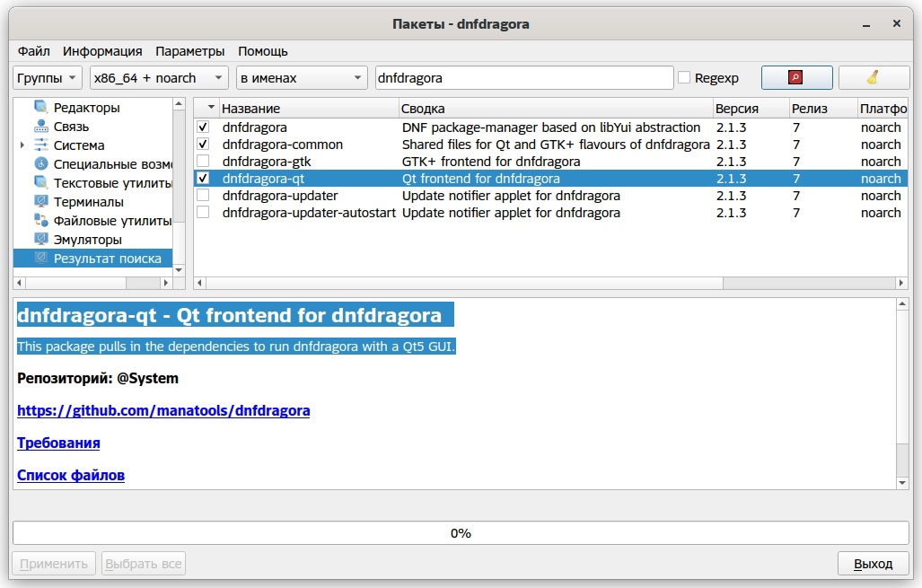The image size is (922, 588).
Task: Open the Список файлов link
Action: [71, 475]
